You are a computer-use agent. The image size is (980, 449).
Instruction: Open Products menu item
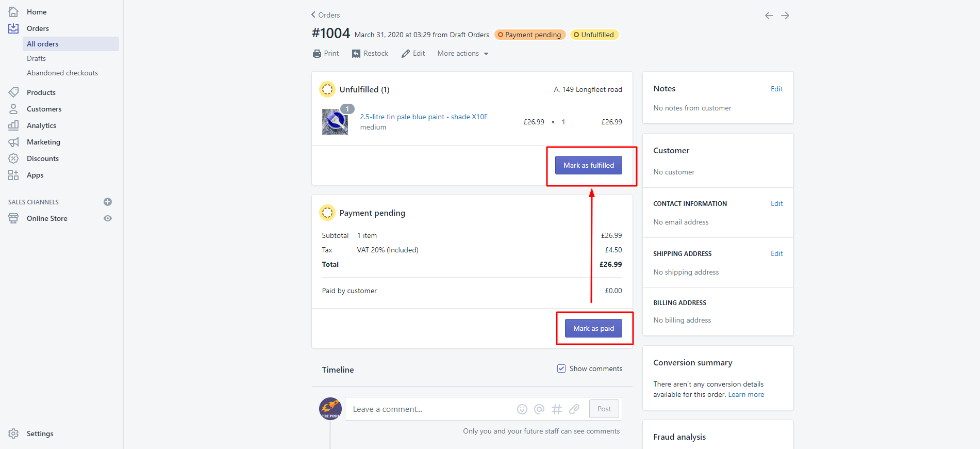pyautogui.click(x=41, y=92)
